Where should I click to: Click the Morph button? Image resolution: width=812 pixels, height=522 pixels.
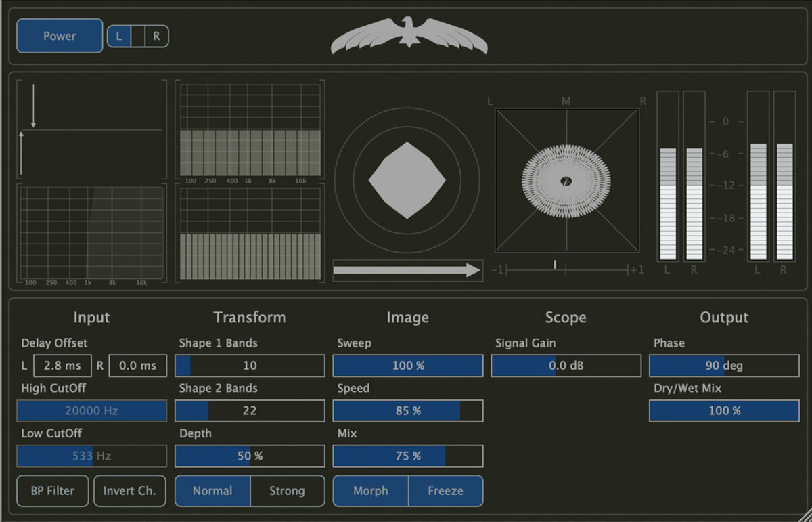pos(371,491)
